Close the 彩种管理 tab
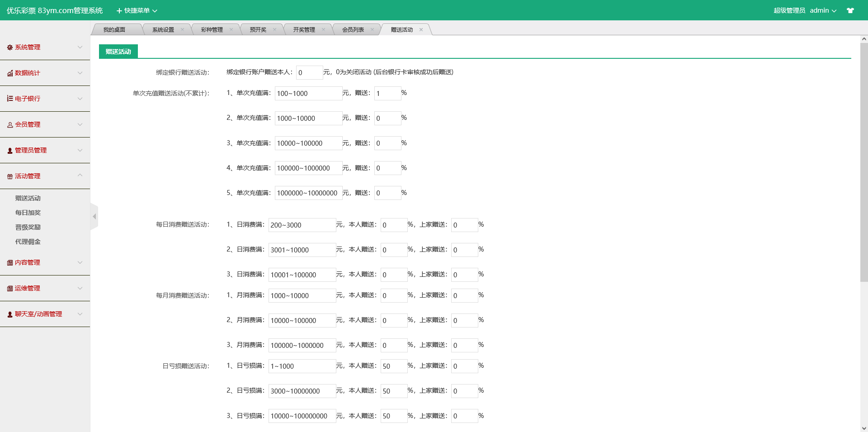 [231, 29]
